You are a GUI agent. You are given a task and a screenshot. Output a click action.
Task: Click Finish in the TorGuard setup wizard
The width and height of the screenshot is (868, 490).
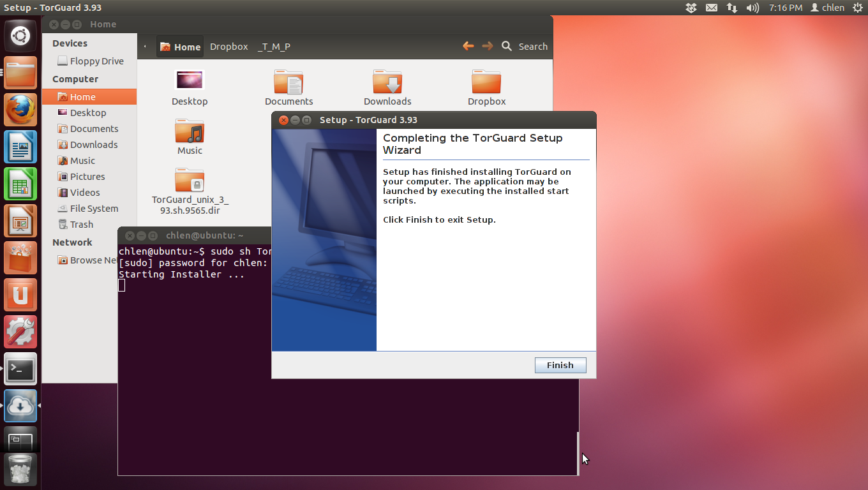pyautogui.click(x=560, y=365)
